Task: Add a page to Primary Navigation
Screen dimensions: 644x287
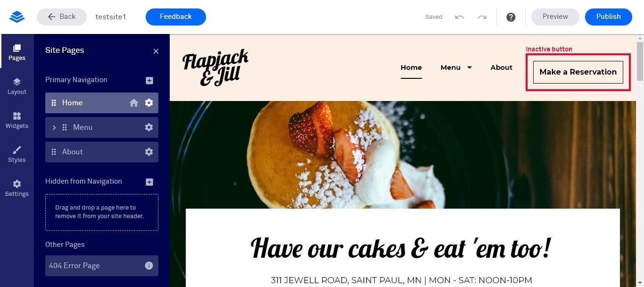Action: tap(149, 81)
